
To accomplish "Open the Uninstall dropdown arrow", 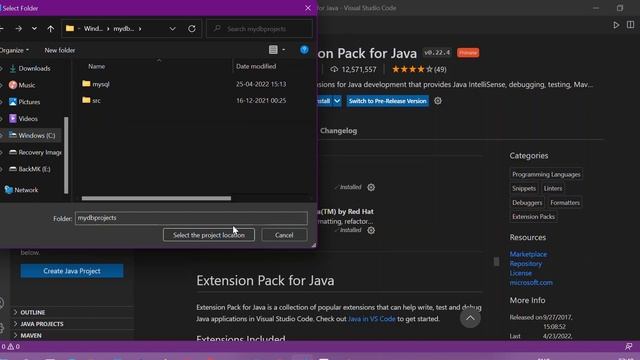I will tap(337, 101).
